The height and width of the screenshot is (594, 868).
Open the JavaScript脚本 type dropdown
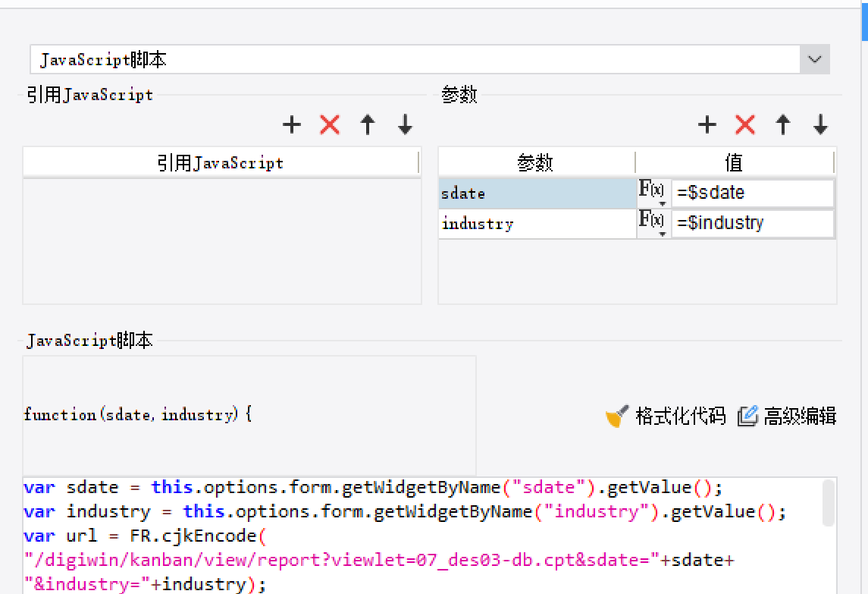(814, 59)
